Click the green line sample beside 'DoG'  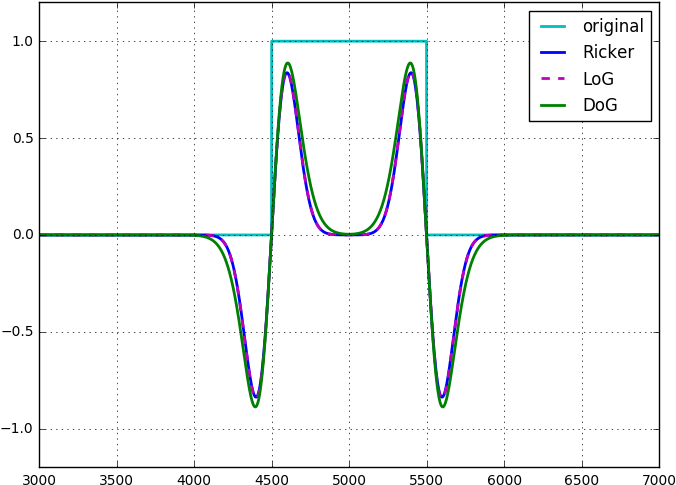(553, 105)
